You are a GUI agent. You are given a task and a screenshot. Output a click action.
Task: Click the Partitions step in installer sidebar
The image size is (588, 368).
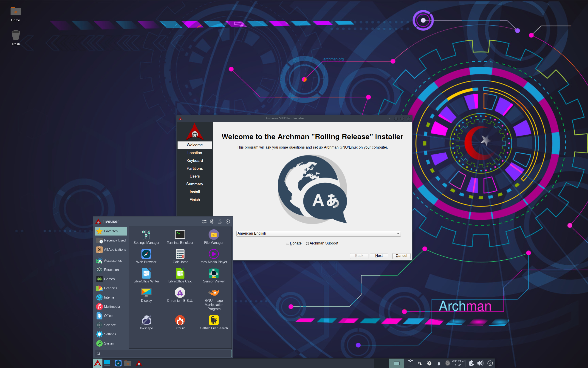(195, 168)
